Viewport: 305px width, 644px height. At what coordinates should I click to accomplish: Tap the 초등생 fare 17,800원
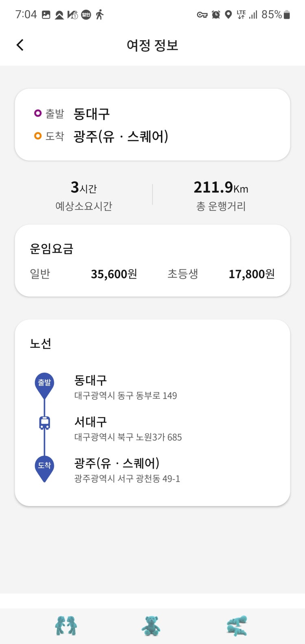(x=252, y=274)
